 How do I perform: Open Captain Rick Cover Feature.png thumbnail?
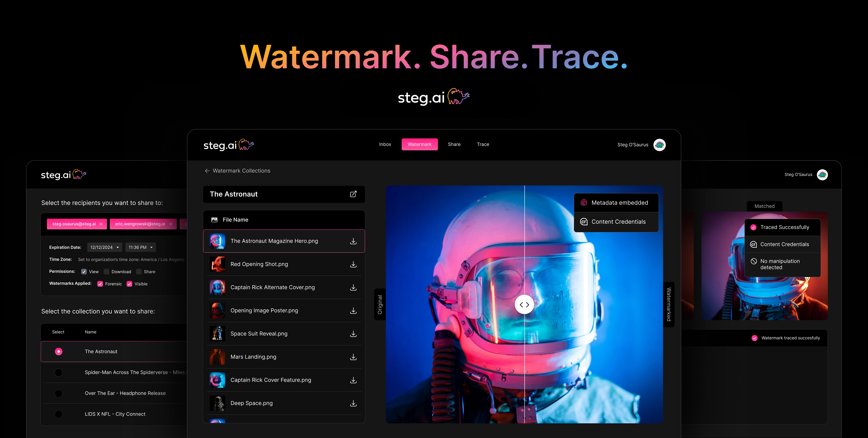click(217, 380)
